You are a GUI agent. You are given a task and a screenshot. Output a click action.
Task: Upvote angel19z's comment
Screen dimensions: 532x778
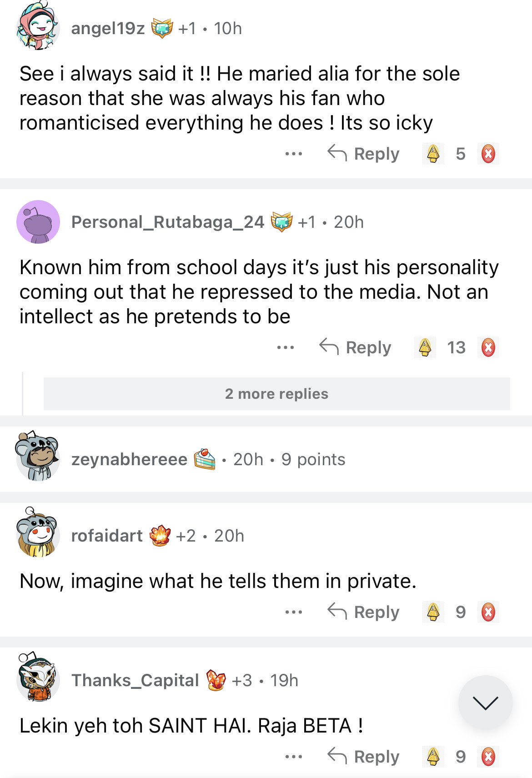point(433,154)
